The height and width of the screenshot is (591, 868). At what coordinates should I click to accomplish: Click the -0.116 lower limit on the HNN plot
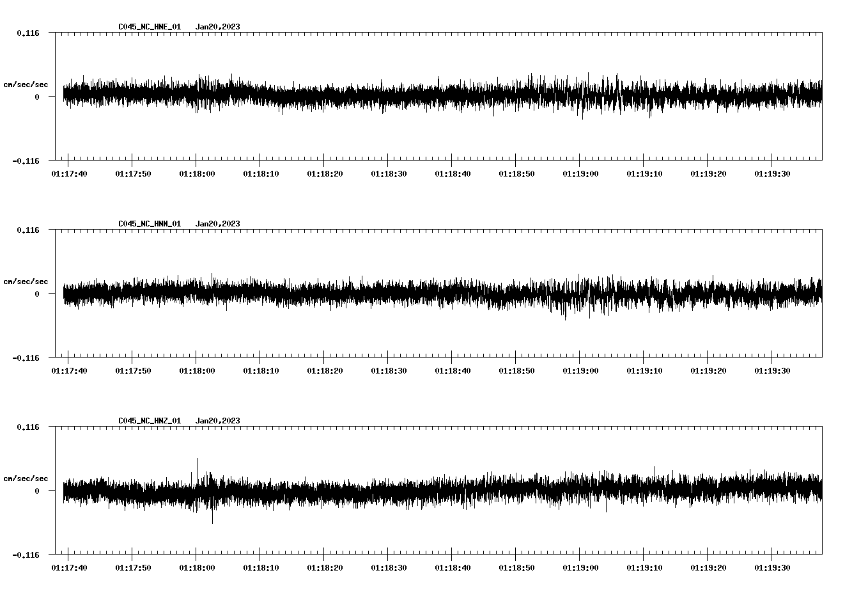[x=26, y=358]
